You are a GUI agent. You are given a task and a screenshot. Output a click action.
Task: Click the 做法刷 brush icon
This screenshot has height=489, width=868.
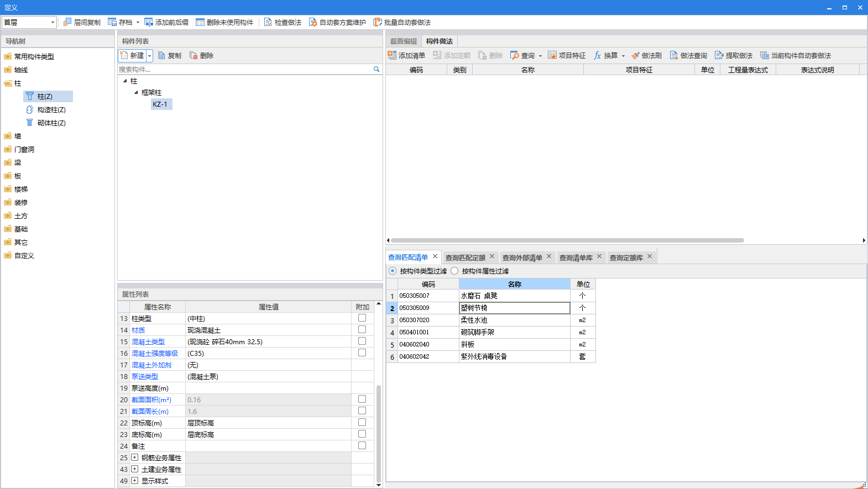coord(635,55)
